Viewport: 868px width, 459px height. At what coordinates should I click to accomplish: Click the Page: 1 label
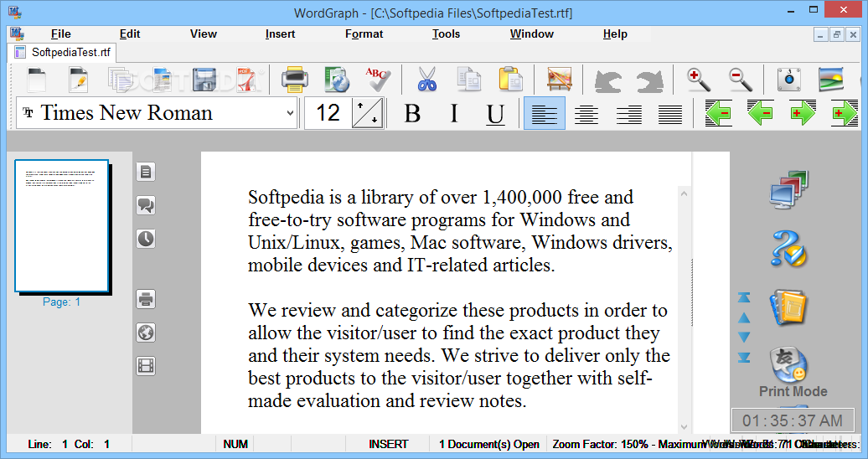pyautogui.click(x=61, y=302)
